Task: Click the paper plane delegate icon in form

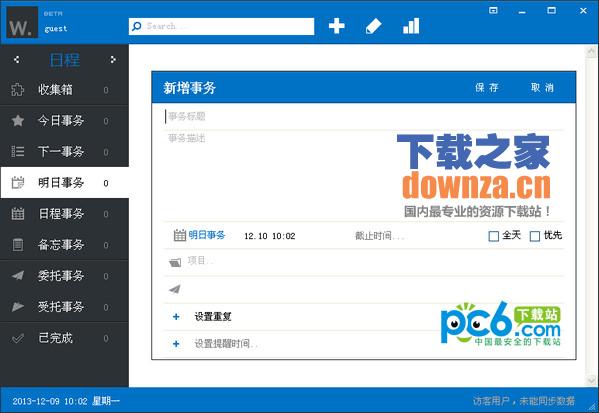Action: [175, 289]
